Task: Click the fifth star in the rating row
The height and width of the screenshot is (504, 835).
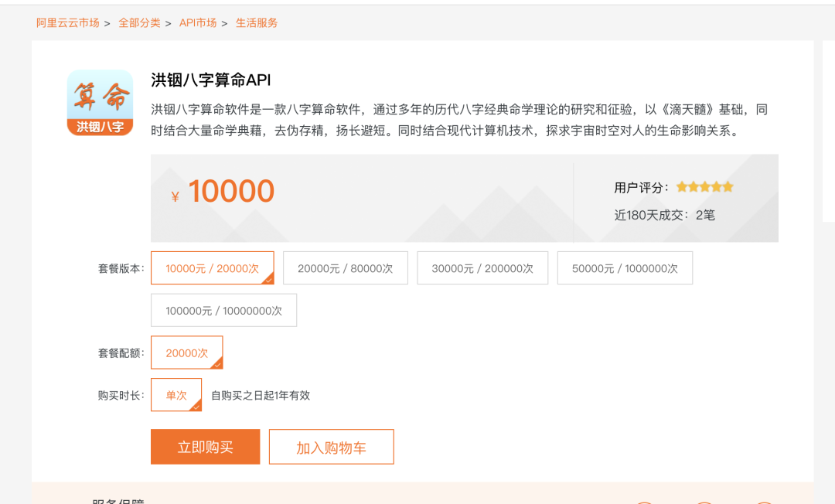Action: tap(728, 186)
